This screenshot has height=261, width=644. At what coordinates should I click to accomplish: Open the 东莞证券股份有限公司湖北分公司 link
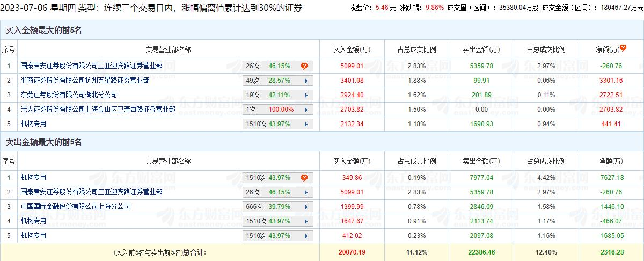coord(69,95)
